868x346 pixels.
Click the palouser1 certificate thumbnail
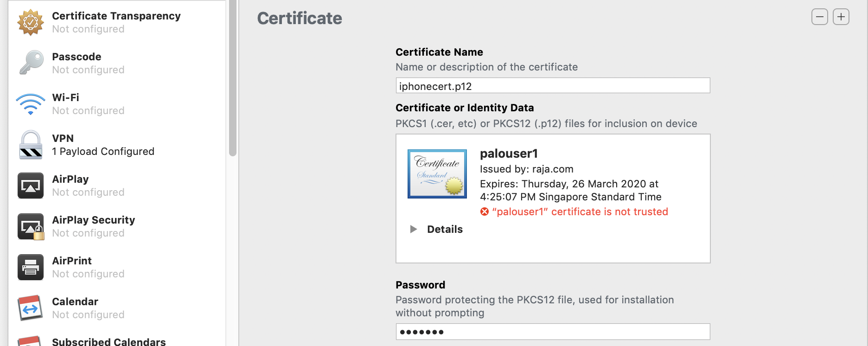(437, 174)
